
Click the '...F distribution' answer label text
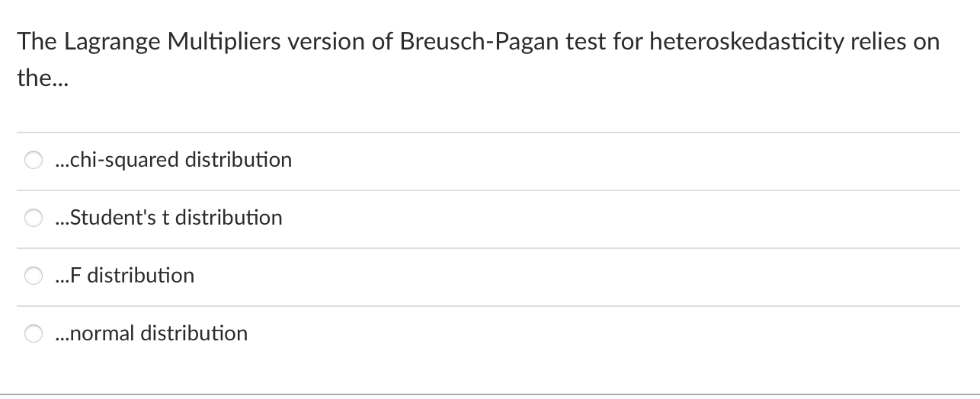click(x=125, y=276)
